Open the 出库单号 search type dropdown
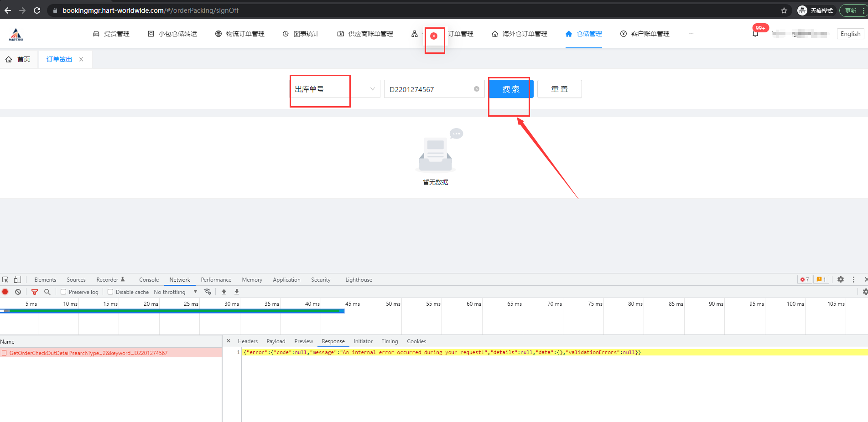The width and height of the screenshot is (868, 422). point(335,89)
